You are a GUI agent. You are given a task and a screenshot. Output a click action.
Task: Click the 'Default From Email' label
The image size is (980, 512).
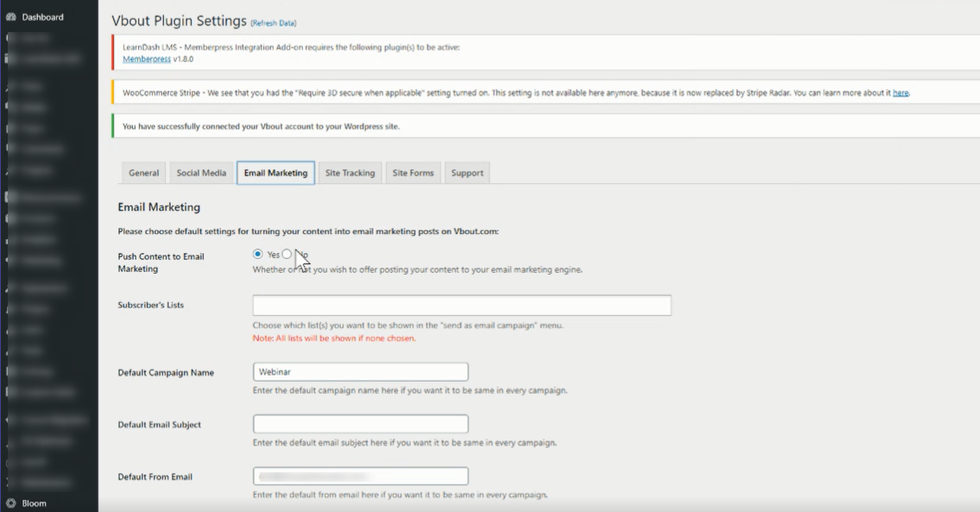click(x=155, y=477)
